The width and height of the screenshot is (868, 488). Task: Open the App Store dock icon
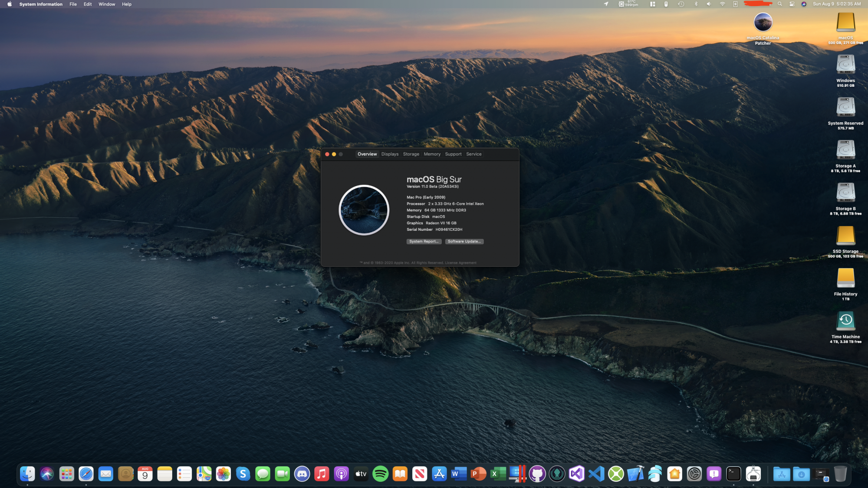pos(439,474)
